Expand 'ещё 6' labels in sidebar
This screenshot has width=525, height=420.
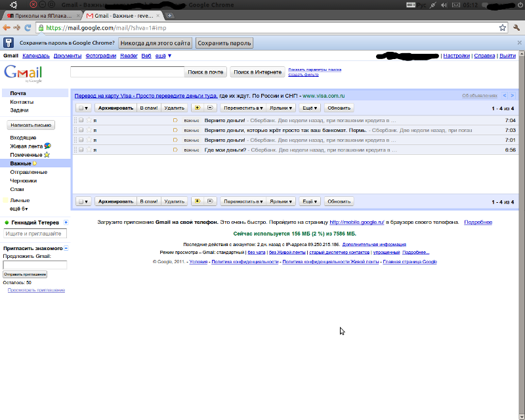tap(19, 209)
